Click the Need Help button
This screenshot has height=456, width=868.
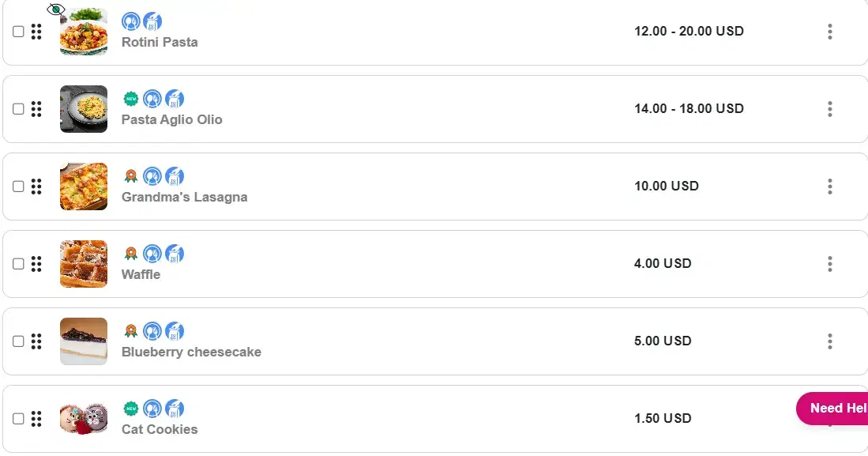click(833, 409)
